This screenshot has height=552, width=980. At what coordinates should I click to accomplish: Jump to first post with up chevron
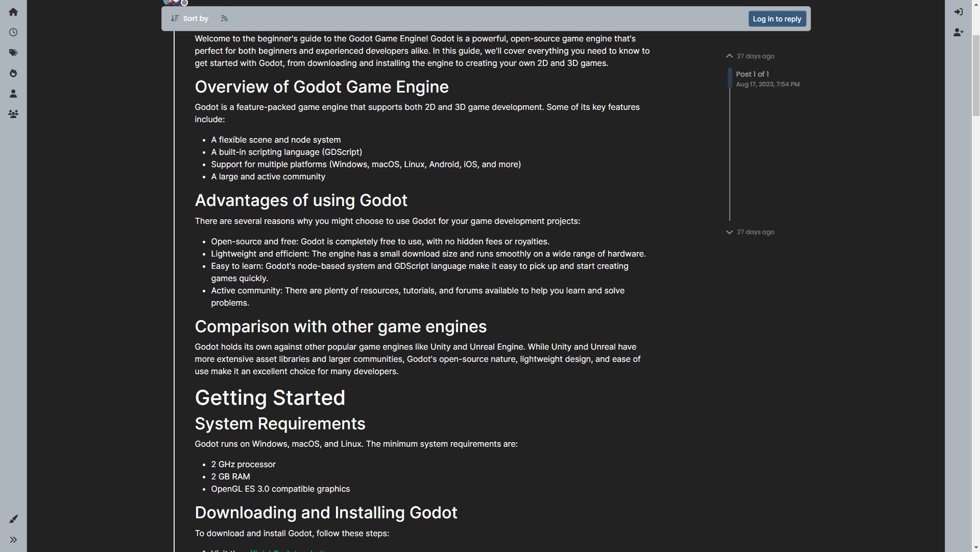729,56
